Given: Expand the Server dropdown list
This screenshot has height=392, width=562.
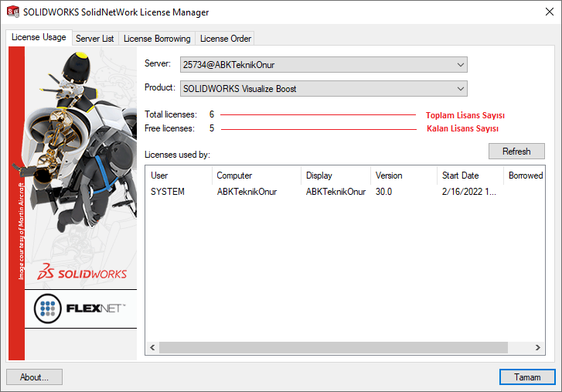Looking at the screenshot, I should (461, 64).
